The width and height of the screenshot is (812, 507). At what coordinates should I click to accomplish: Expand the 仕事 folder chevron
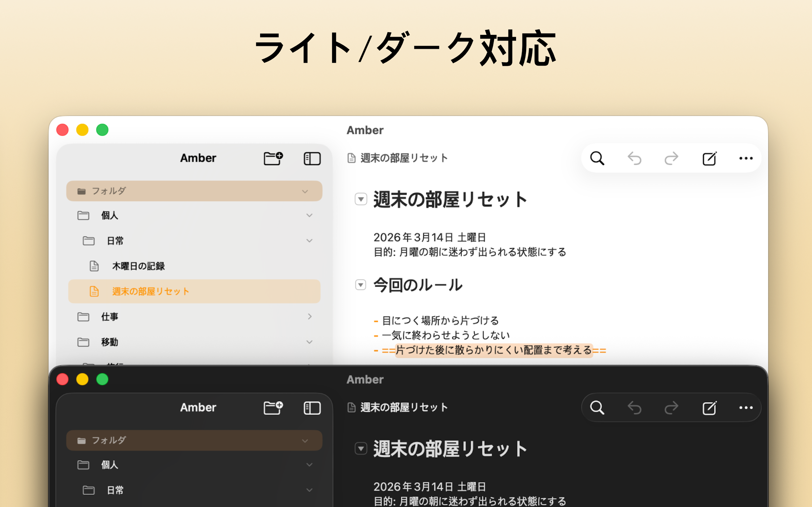pos(309,317)
